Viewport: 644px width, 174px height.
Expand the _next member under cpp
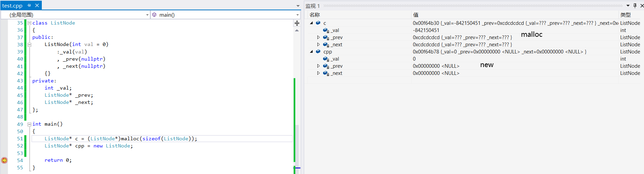pos(318,73)
